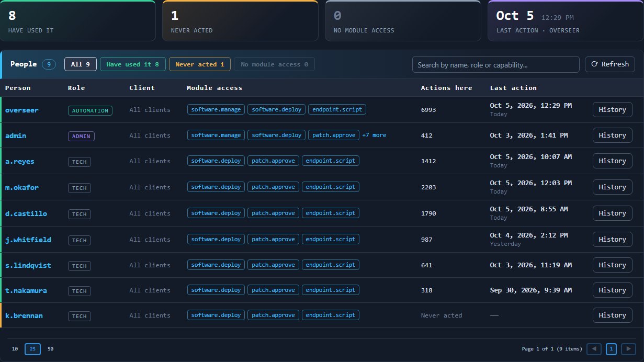This screenshot has width=644, height=362.
Task: Open the m.okafor person link
Action: coord(22,187)
